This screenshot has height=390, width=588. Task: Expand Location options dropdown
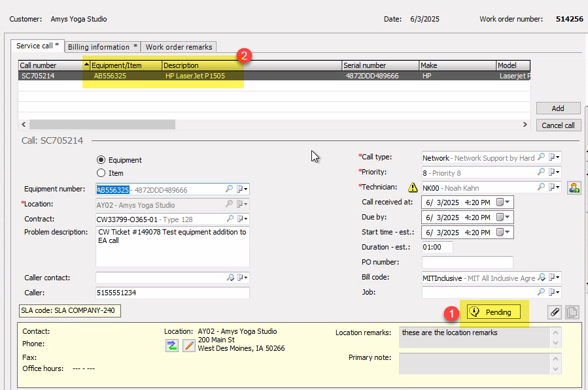click(x=242, y=204)
